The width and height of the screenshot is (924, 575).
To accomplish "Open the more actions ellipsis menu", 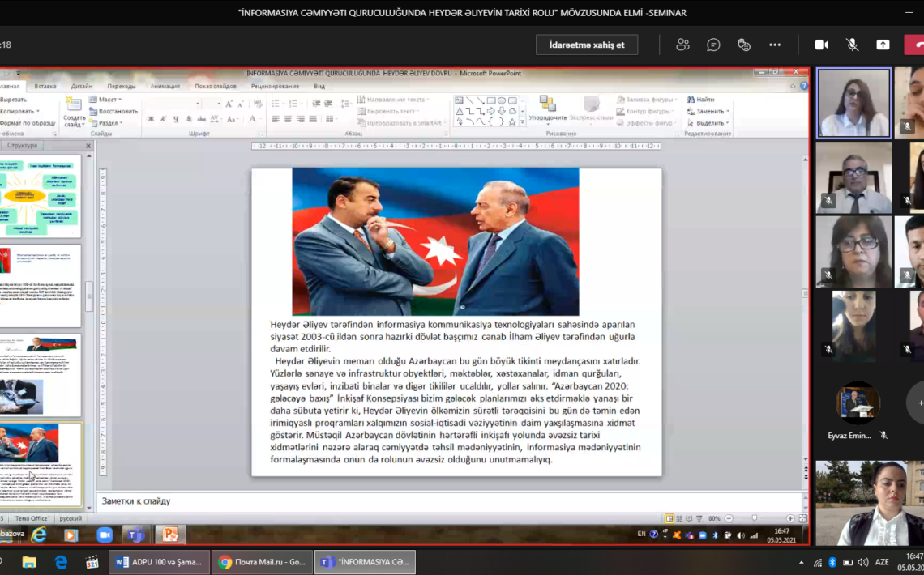I will (x=775, y=45).
